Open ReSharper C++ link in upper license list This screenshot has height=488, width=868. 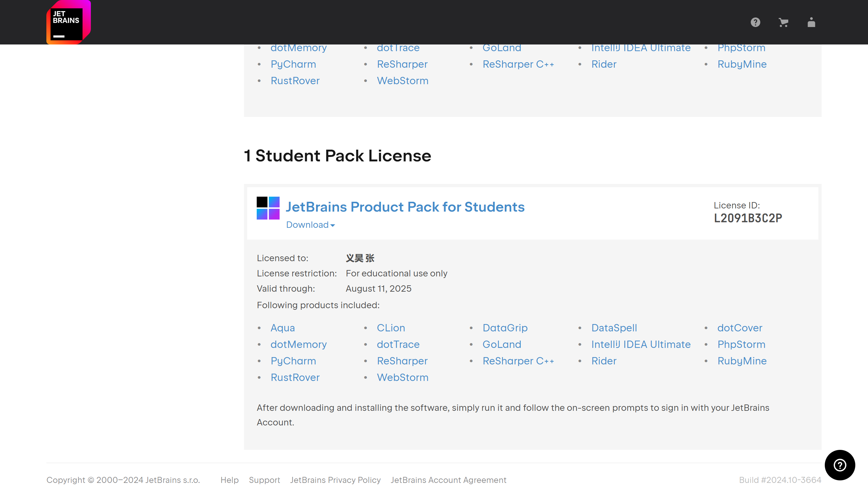pos(518,64)
